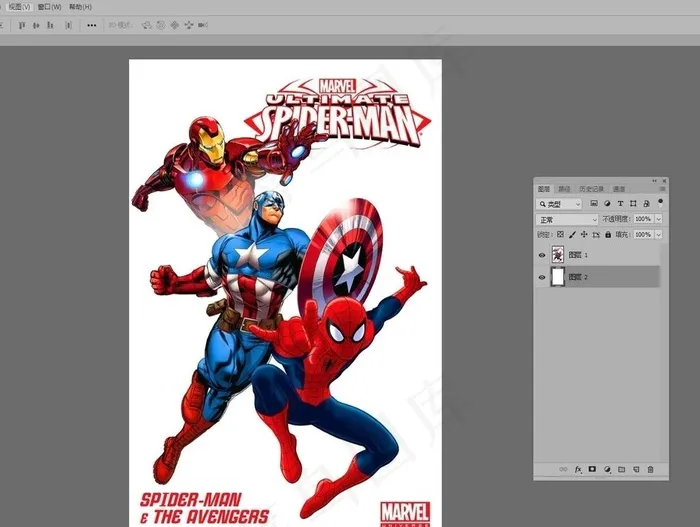Hide 图层 1 using eye icon
Viewport: 700px width, 527px height.
[542, 255]
